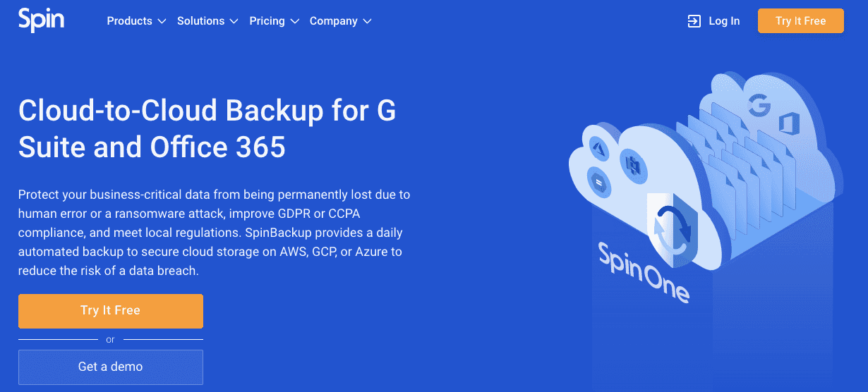Open the Solutions menu
The width and height of the screenshot is (868, 392).
click(201, 21)
